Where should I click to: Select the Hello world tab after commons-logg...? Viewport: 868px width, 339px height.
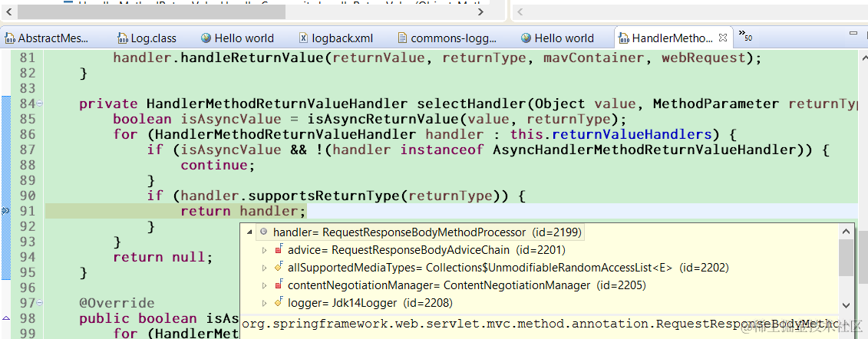pyautogui.click(x=558, y=38)
